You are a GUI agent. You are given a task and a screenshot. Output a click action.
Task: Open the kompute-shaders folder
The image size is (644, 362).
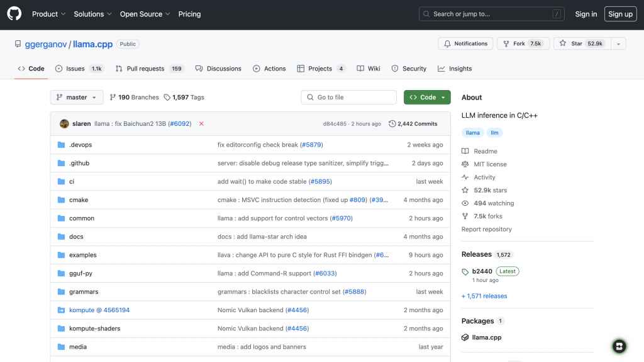click(x=95, y=328)
